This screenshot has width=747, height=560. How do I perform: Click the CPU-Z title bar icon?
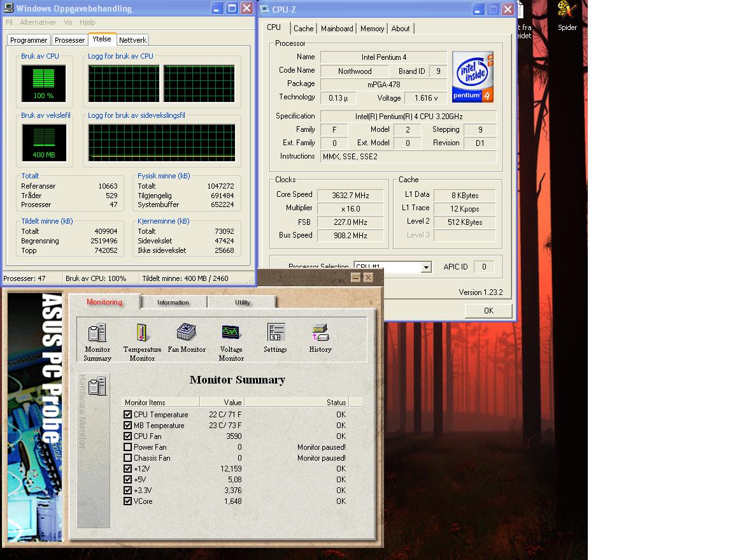265,8
